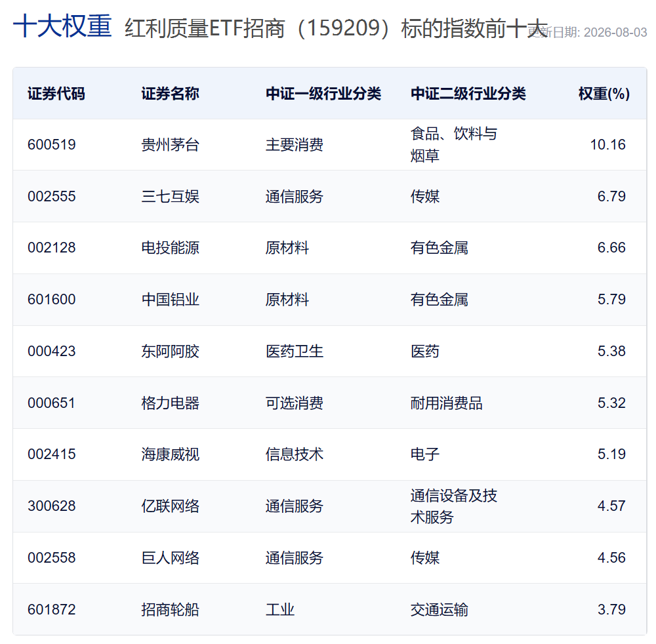This screenshot has height=644, width=656.
Task: Select stock code 601600
Action: [52, 300]
